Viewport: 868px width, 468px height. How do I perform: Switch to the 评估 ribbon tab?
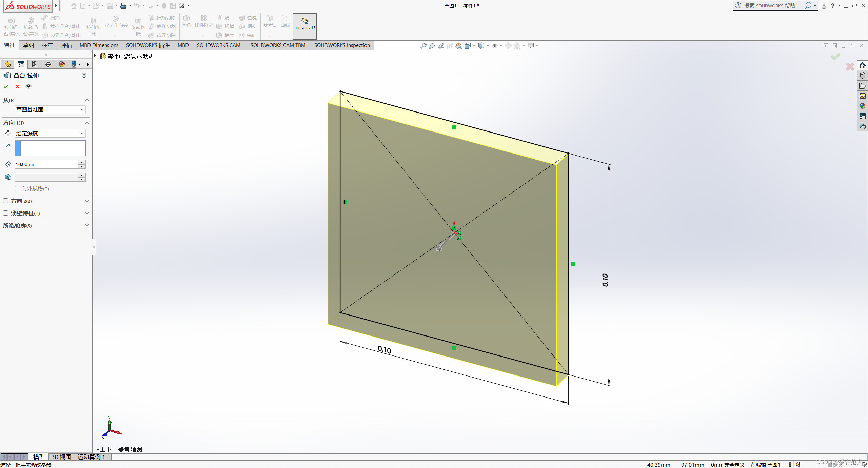click(66, 45)
